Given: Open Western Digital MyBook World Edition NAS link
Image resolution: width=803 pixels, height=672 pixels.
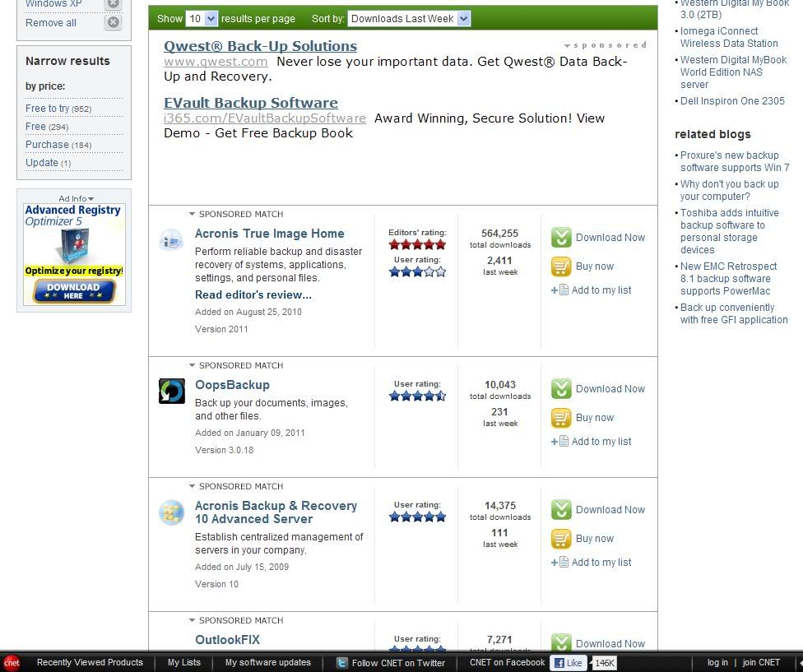Looking at the screenshot, I should pyautogui.click(x=733, y=72).
